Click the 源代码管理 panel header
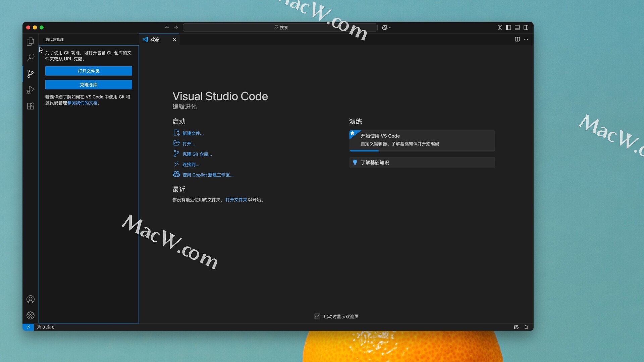Viewport: 644px width, 362px height. 54,39
